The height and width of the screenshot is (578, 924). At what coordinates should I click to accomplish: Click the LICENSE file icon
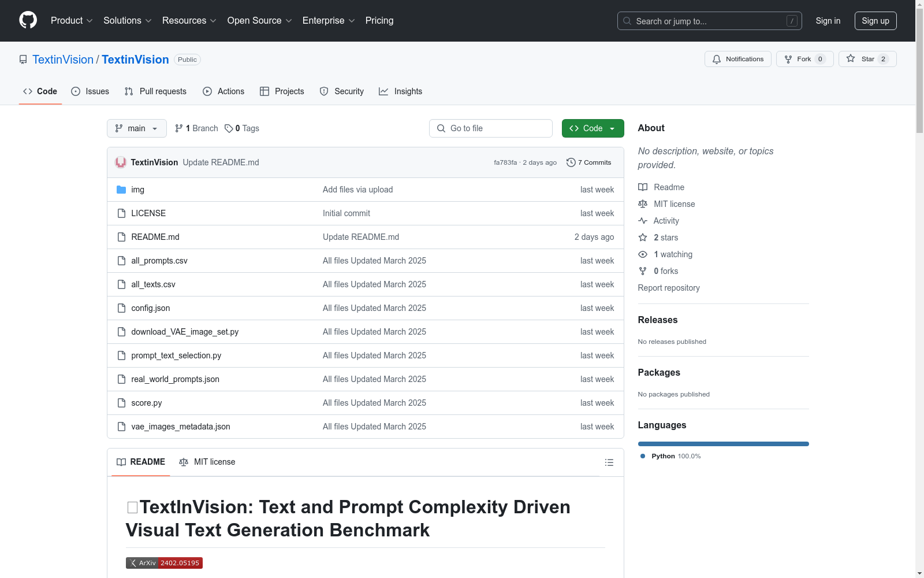(x=121, y=213)
